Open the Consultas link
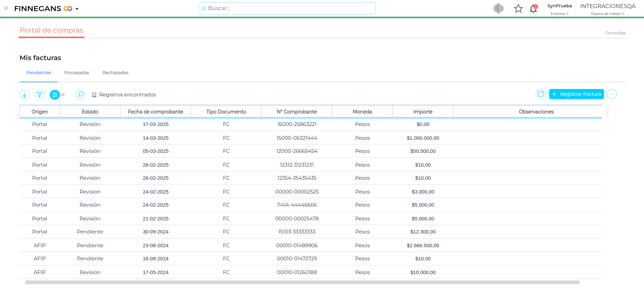This screenshot has width=644, height=306. point(615,33)
